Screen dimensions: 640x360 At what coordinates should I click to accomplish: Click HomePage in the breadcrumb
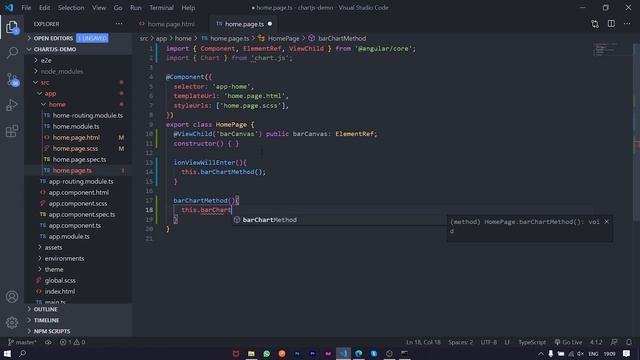pyautogui.click(x=283, y=38)
